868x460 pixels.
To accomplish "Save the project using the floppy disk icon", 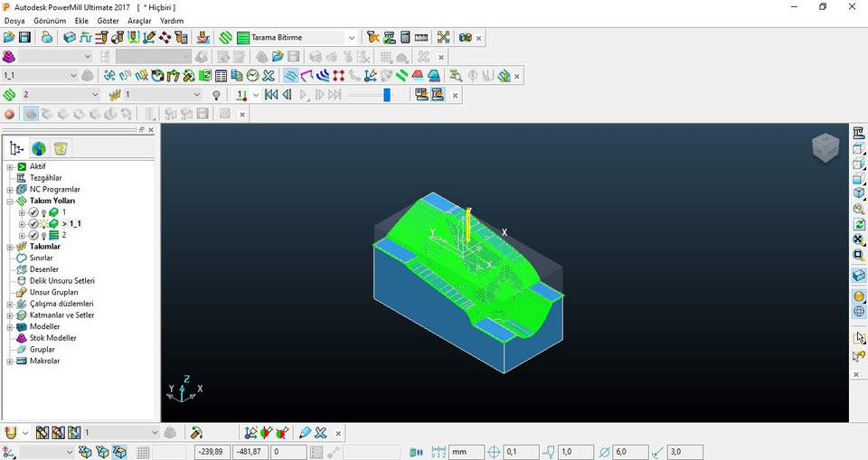I will point(24,37).
